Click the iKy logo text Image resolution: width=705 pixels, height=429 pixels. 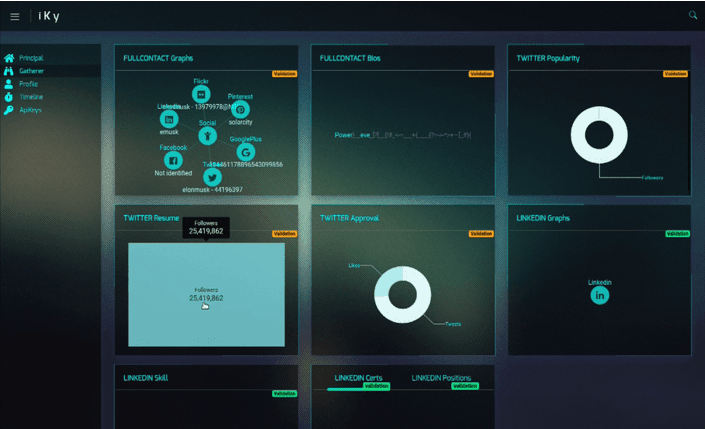49,16
